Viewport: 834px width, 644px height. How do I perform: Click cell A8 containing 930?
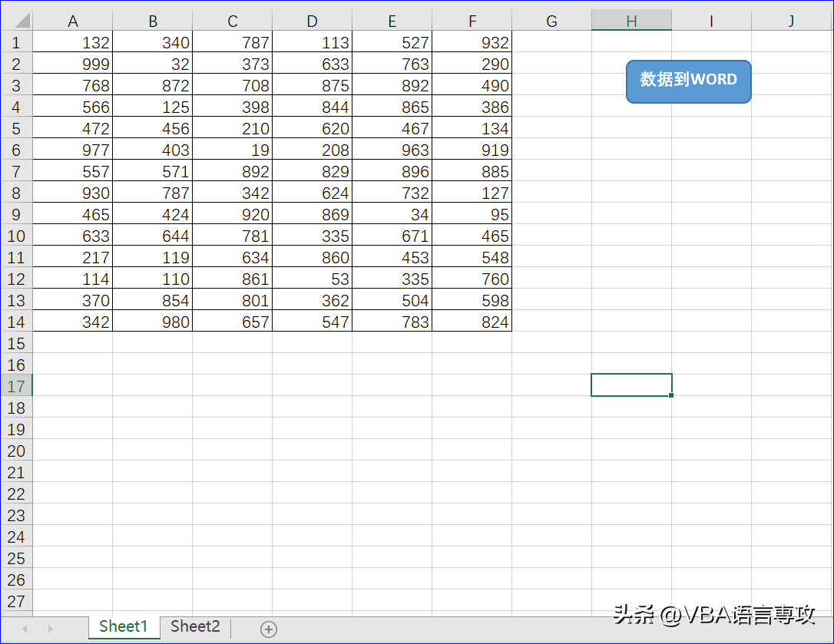coord(73,193)
